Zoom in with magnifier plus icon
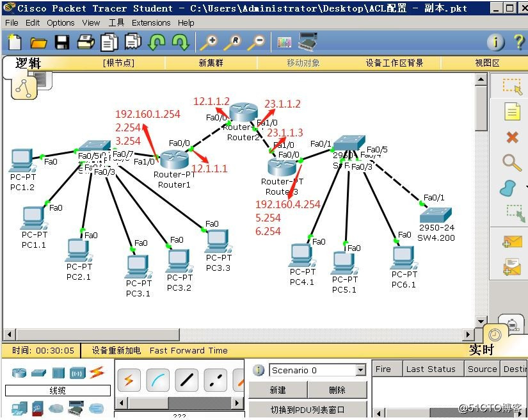 click(x=209, y=42)
